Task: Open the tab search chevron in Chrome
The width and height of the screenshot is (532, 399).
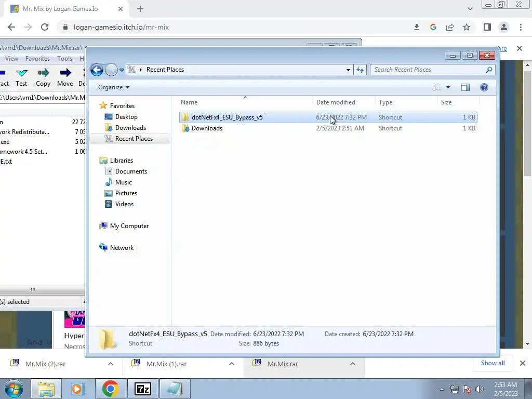Action: coord(470,9)
